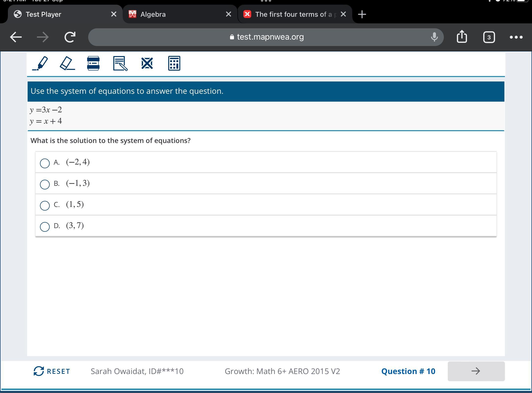Image resolution: width=532 pixels, height=393 pixels.
Task: Open the browser three-dot menu
Action: point(516,37)
